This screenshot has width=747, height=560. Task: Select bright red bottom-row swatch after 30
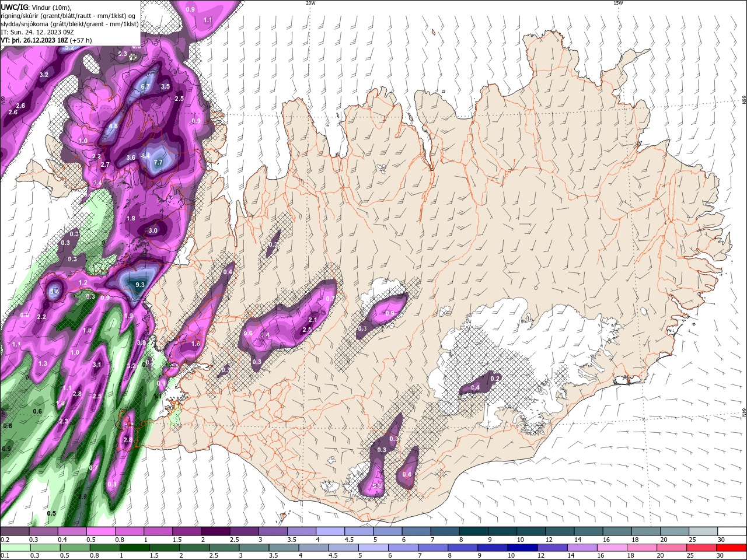point(732,548)
